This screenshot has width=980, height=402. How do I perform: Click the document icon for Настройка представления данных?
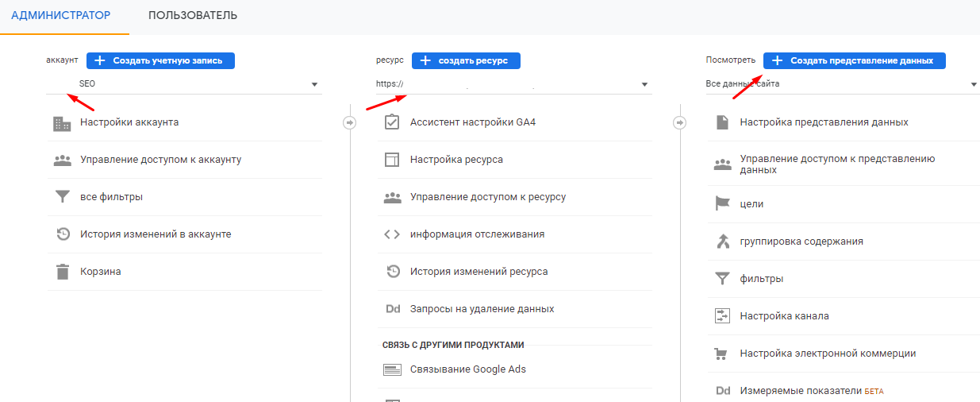click(x=722, y=122)
